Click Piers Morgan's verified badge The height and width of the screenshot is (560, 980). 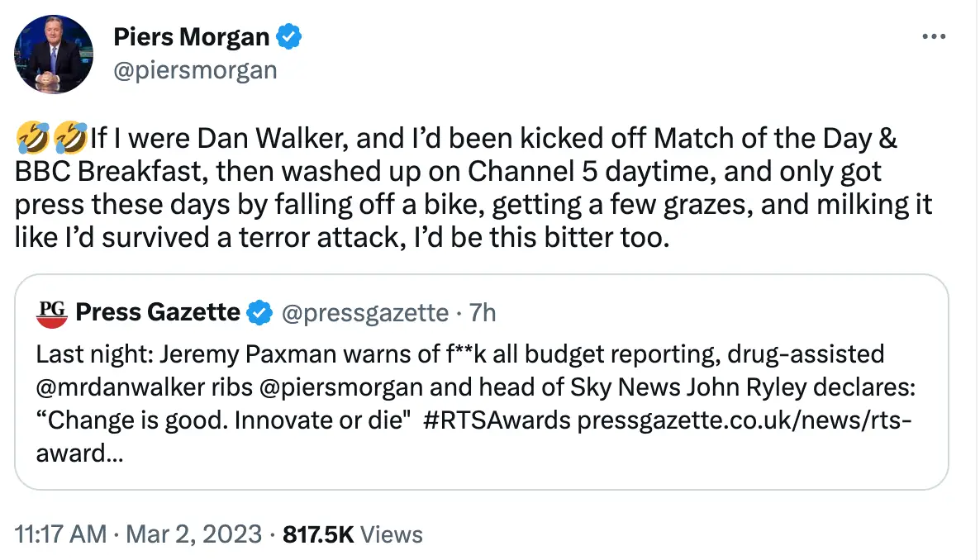tap(289, 36)
